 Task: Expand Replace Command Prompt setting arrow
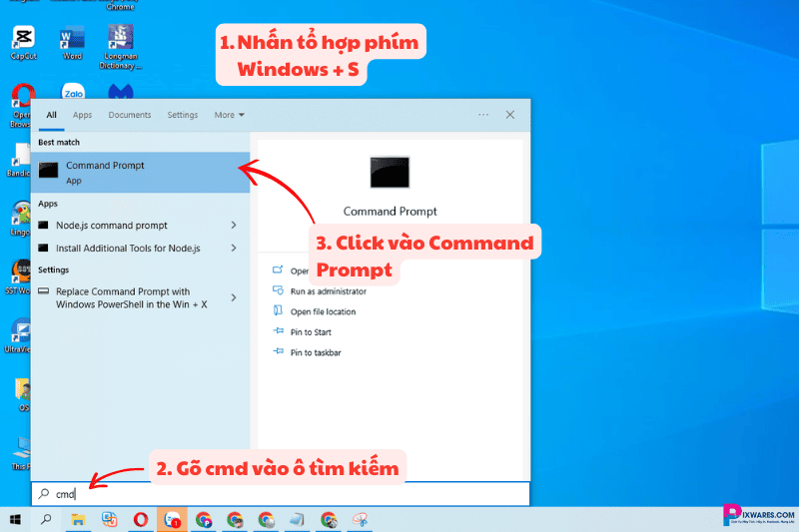234,297
